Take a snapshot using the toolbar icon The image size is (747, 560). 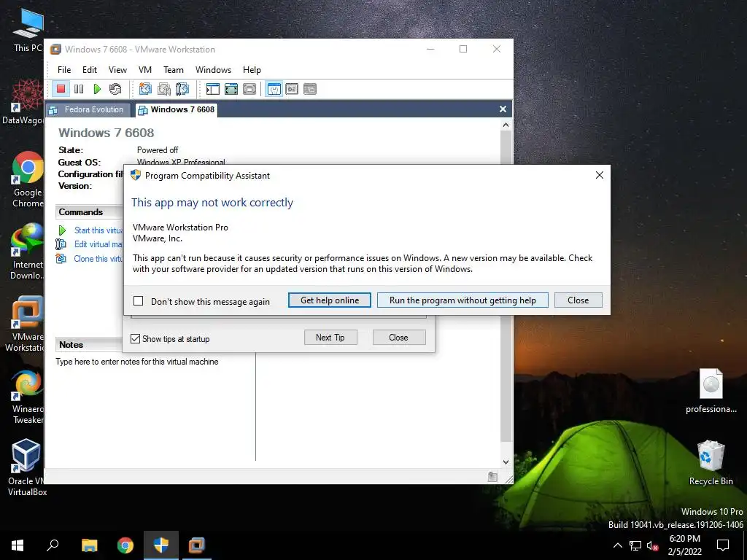coord(145,89)
